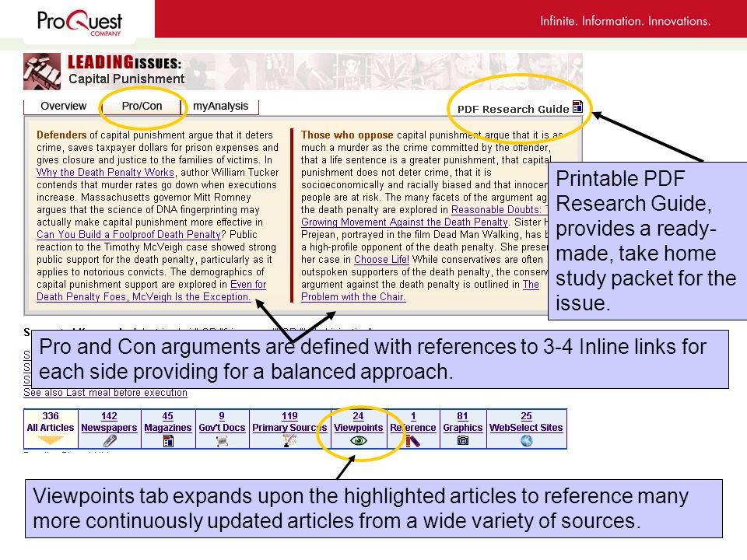Image resolution: width=747 pixels, height=560 pixels.
Task: Open the 119 Primary Sources tab
Action: [x=289, y=428]
